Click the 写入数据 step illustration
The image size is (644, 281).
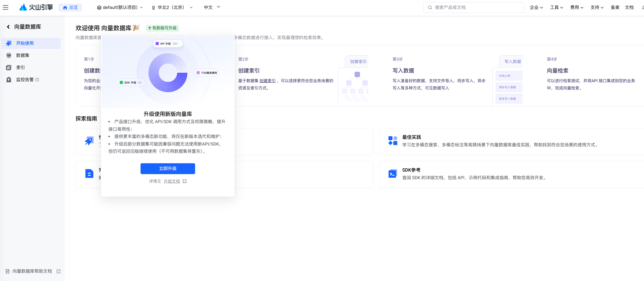(x=508, y=81)
